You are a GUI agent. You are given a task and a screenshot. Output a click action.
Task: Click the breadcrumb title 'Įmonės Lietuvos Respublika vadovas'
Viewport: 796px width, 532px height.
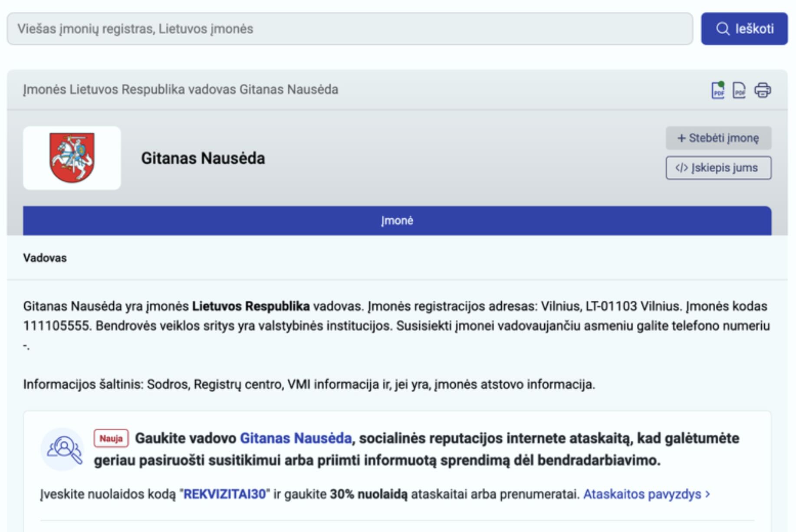180,89
